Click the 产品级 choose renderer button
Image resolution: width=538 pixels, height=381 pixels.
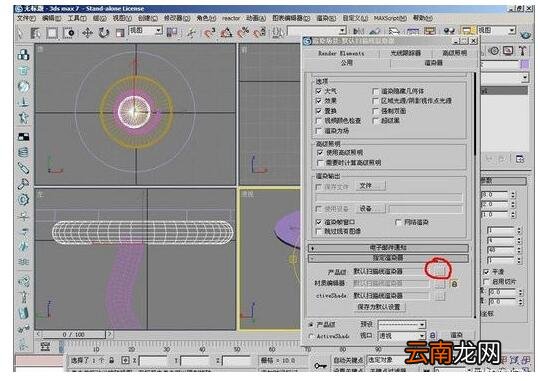440,272
